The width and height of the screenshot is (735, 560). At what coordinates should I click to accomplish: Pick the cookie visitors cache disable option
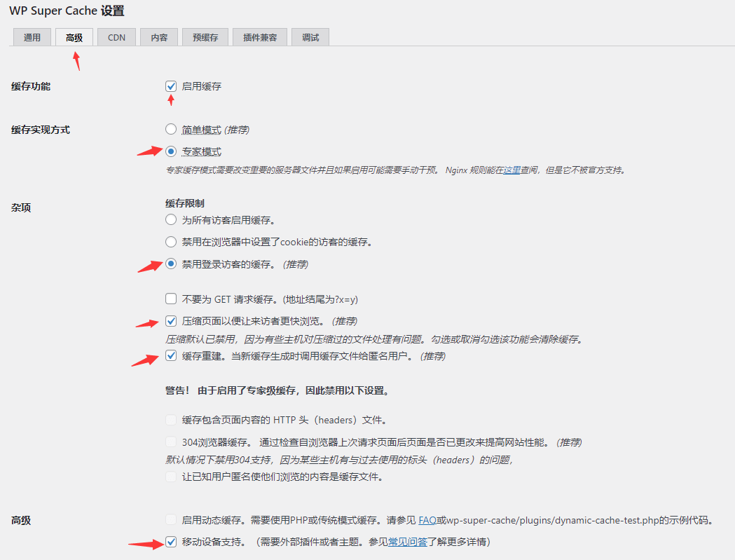coord(171,242)
